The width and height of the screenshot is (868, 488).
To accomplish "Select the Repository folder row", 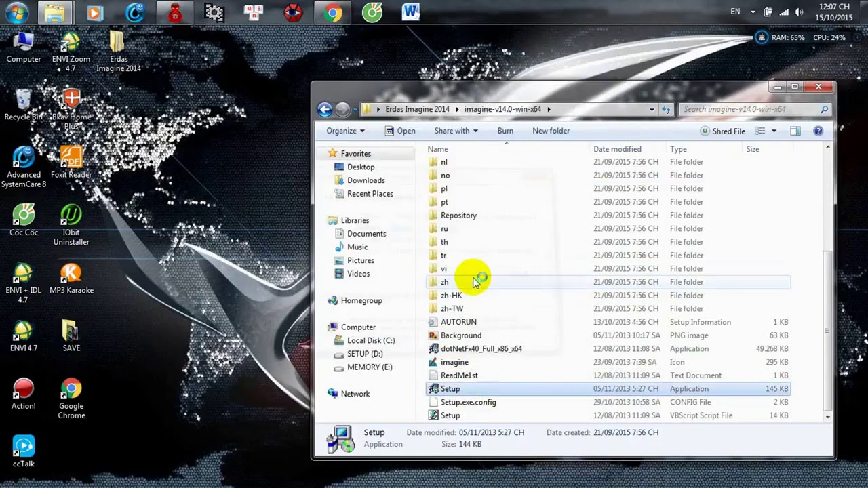I will pyautogui.click(x=608, y=216).
